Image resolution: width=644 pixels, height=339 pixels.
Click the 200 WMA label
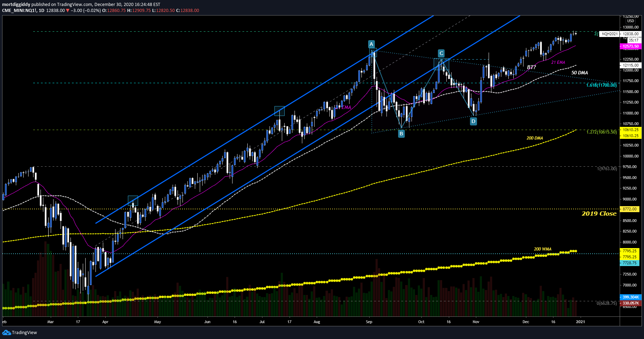[x=543, y=249]
